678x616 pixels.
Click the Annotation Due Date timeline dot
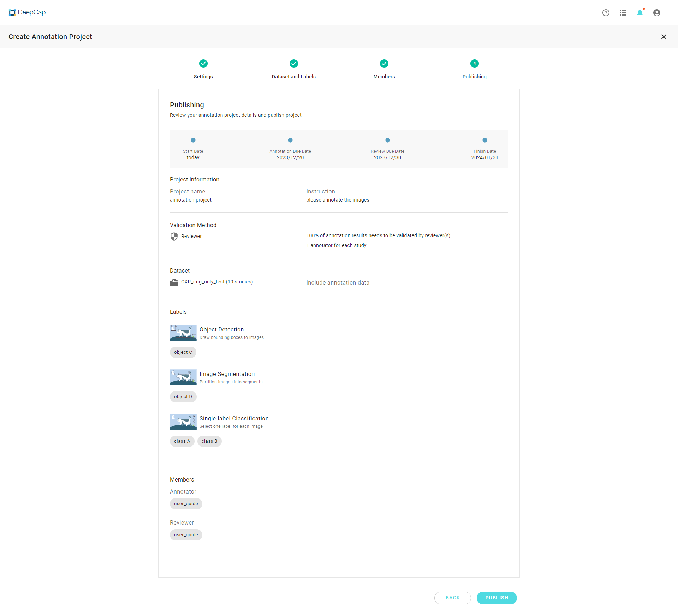290,140
